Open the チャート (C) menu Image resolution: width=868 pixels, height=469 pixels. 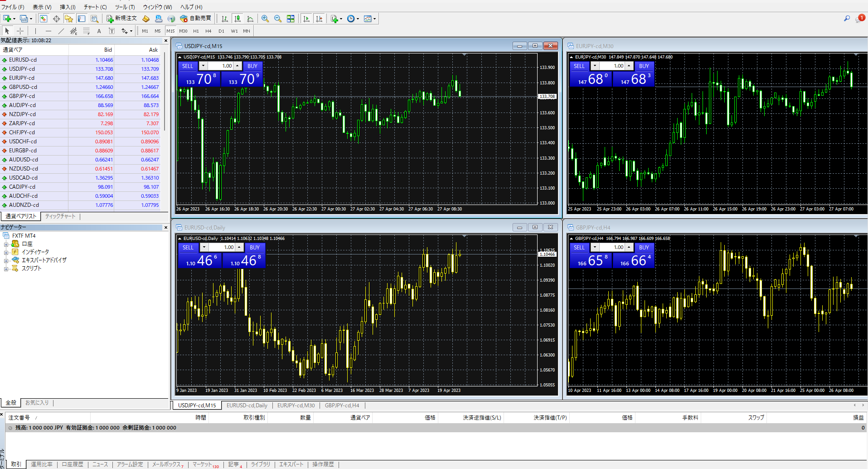tap(95, 7)
